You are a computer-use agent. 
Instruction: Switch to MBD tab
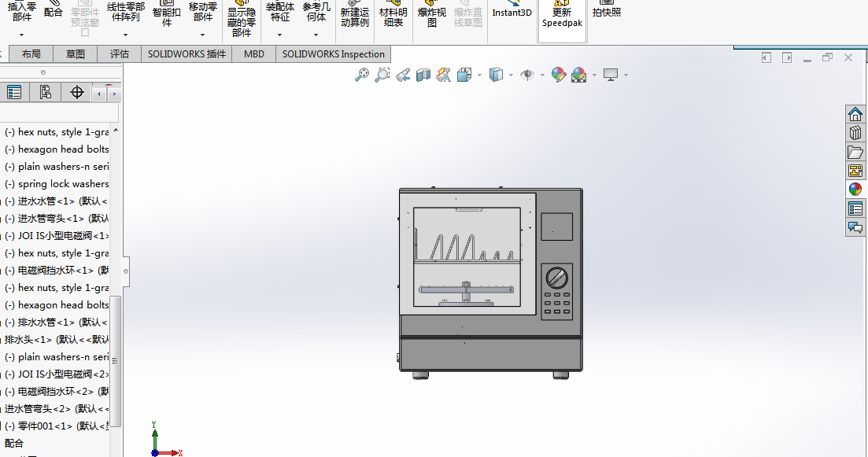[254, 53]
